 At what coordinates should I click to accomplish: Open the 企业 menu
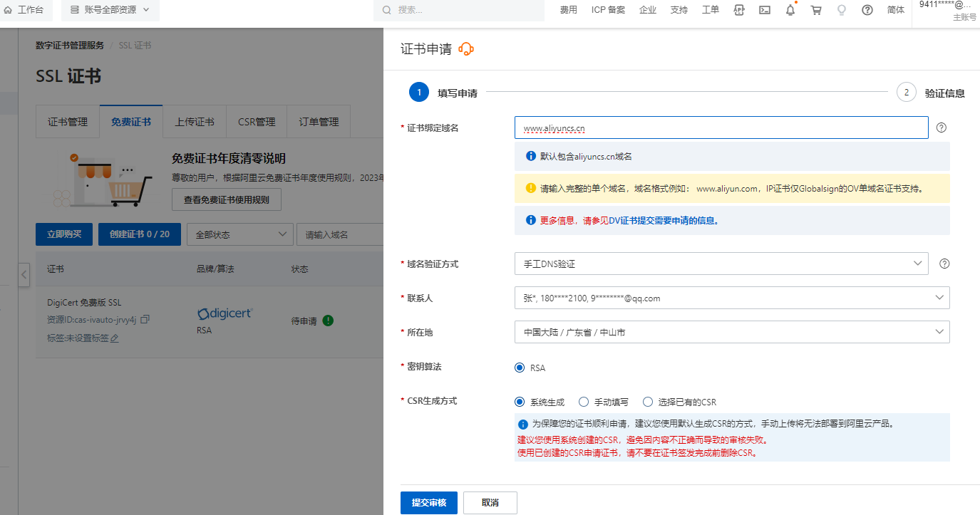tap(648, 10)
